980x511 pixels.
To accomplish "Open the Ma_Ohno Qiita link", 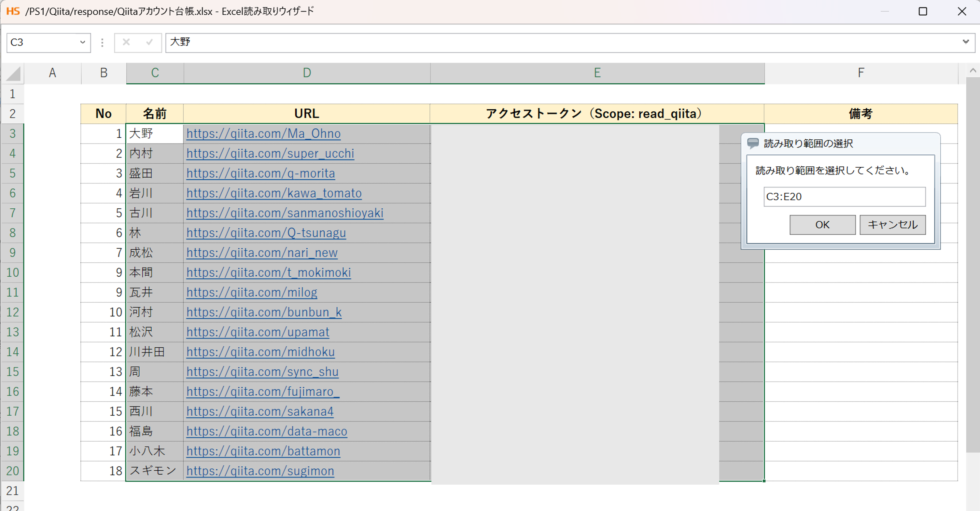I will click(263, 133).
